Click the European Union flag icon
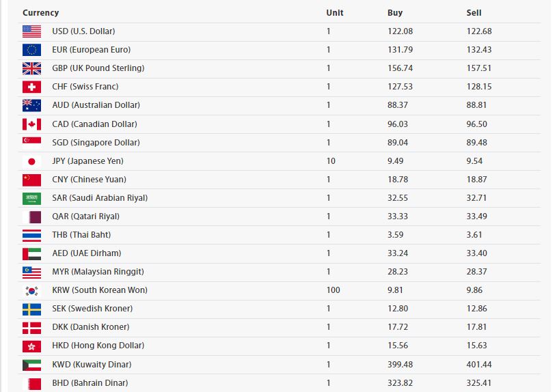Viewport: 557px width, 392px height. (31, 50)
